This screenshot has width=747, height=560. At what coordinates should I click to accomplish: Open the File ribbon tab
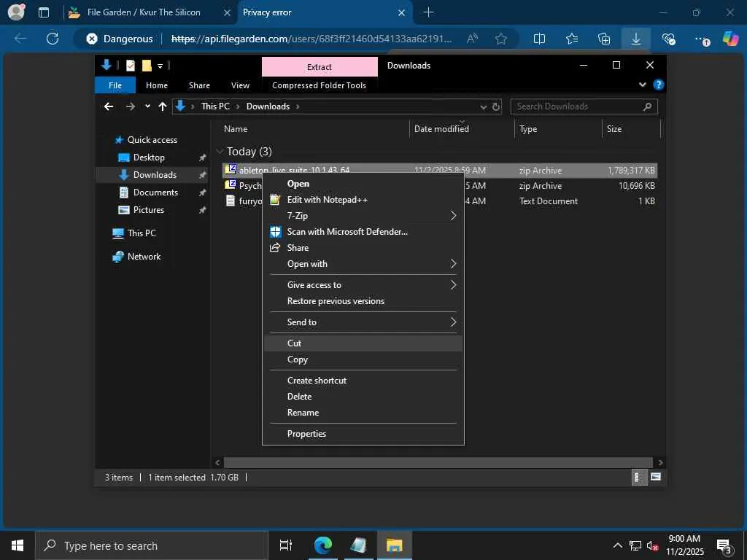(115, 85)
